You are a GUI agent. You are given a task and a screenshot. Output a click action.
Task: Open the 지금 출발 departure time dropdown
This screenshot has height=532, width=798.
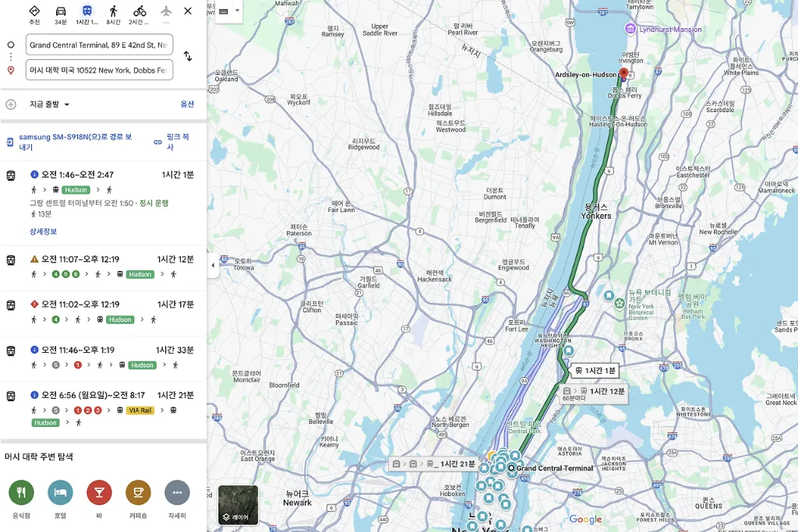point(50,104)
